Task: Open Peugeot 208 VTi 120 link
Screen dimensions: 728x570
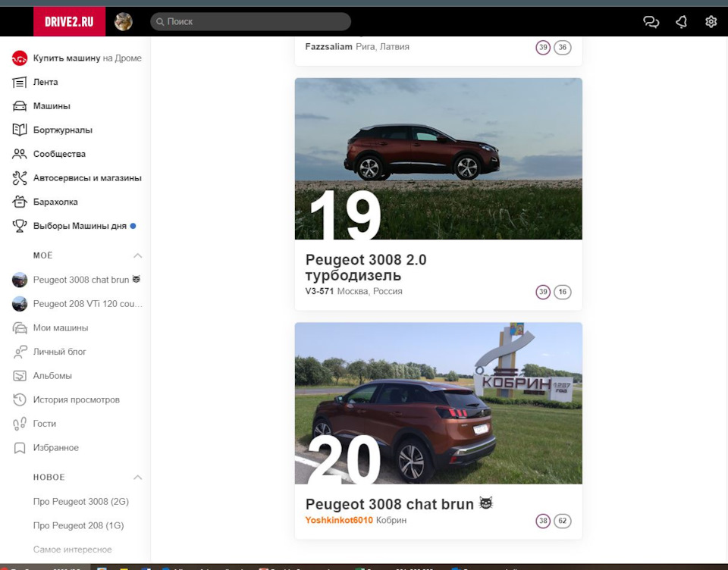Action: (88, 303)
